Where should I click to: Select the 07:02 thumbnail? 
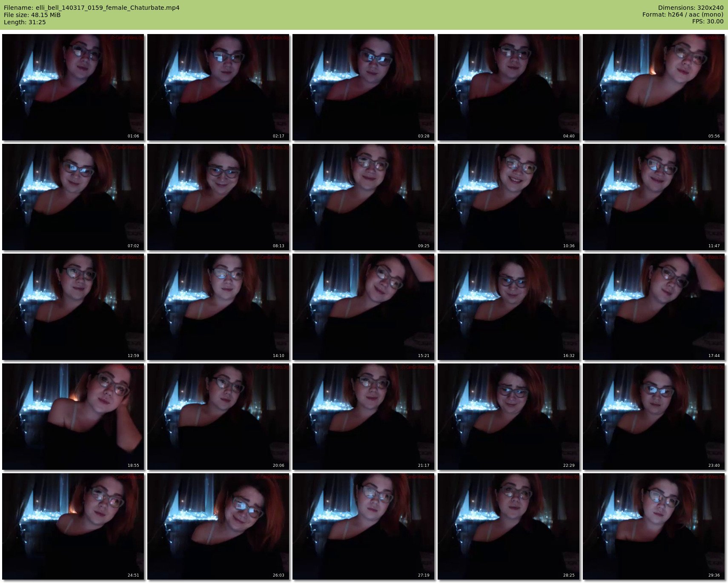click(x=73, y=197)
